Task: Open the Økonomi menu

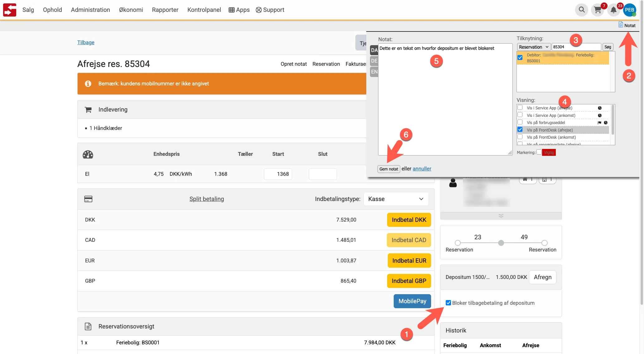Action: pyautogui.click(x=131, y=10)
